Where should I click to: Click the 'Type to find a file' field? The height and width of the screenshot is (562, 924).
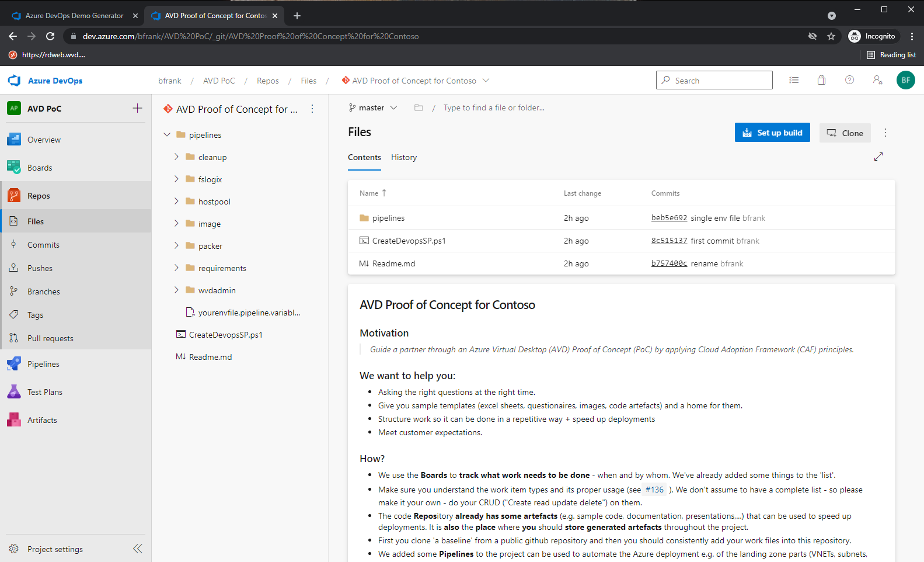click(494, 107)
